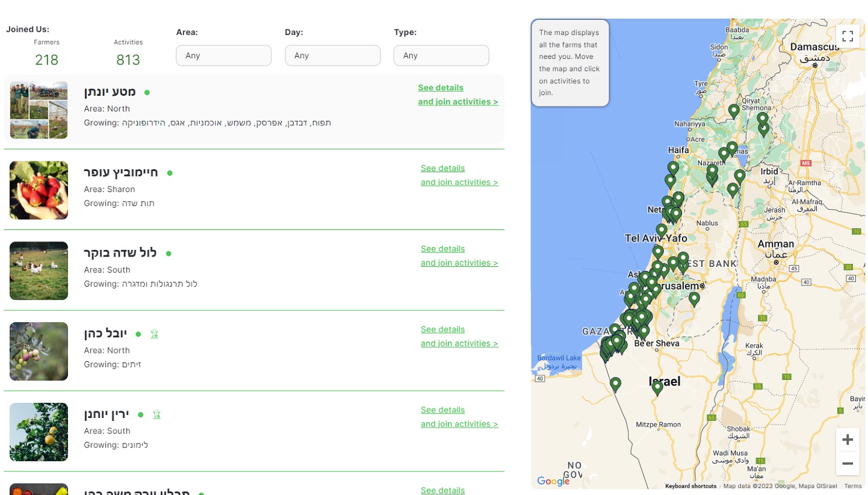Open the map Terms link
The image size is (868, 495).
[x=853, y=486]
